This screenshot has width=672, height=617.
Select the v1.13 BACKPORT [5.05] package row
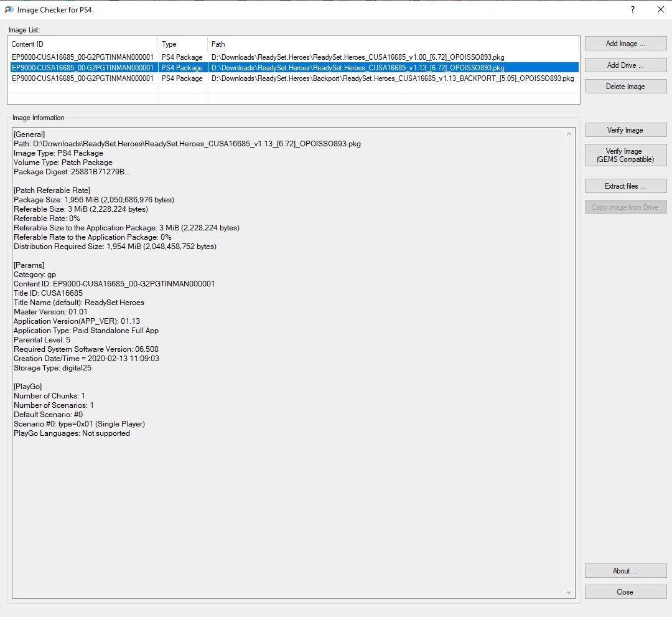pos(294,78)
